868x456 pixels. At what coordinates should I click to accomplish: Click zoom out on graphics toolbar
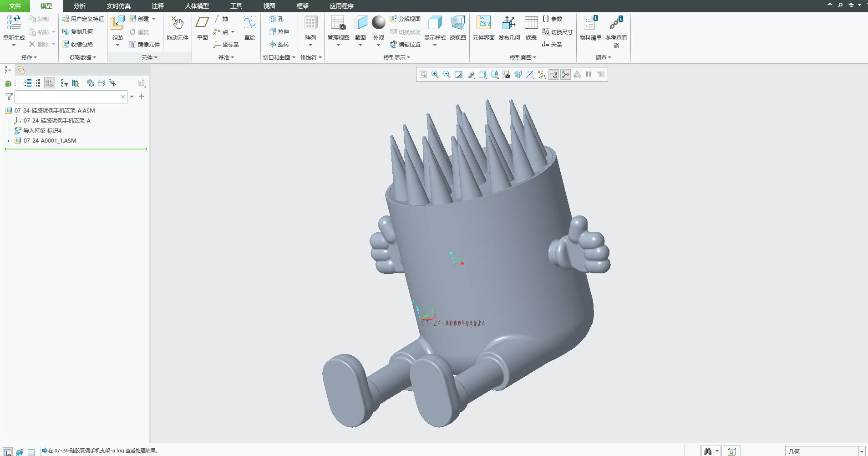coord(447,74)
